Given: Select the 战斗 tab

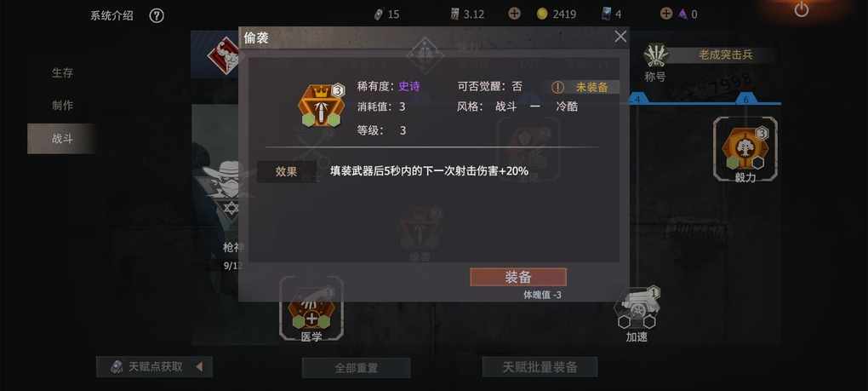Looking at the screenshot, I should (62, 139).
